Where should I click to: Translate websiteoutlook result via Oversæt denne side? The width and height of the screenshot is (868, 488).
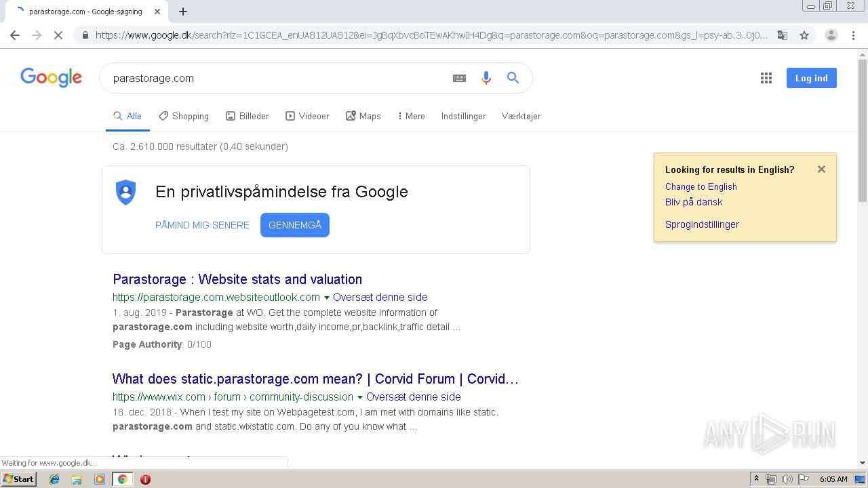click(380, 298)
